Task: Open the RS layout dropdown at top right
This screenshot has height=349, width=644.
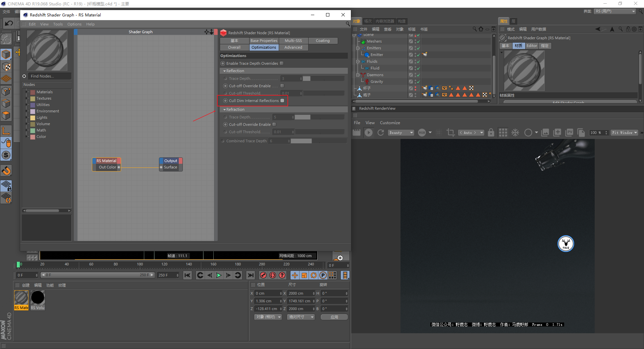Action: pyautogui.click(x=615, y=11)
